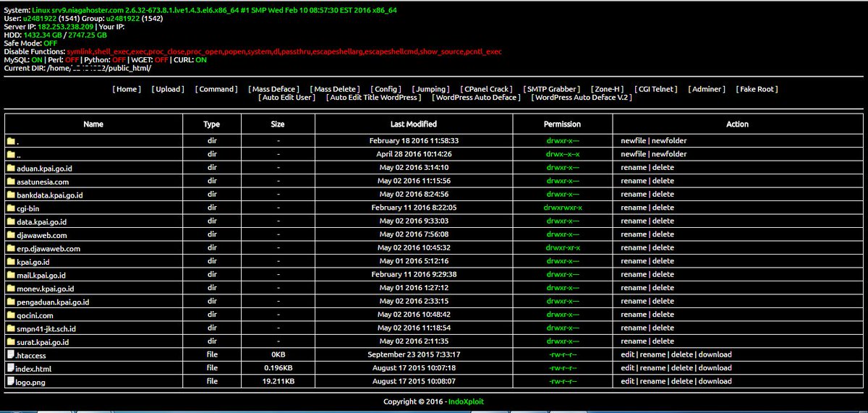Image resolution: width=868 pixels, height=413 pixels.
Task: Click the djawaweb.com folder icon
Action: pos(11,235)
